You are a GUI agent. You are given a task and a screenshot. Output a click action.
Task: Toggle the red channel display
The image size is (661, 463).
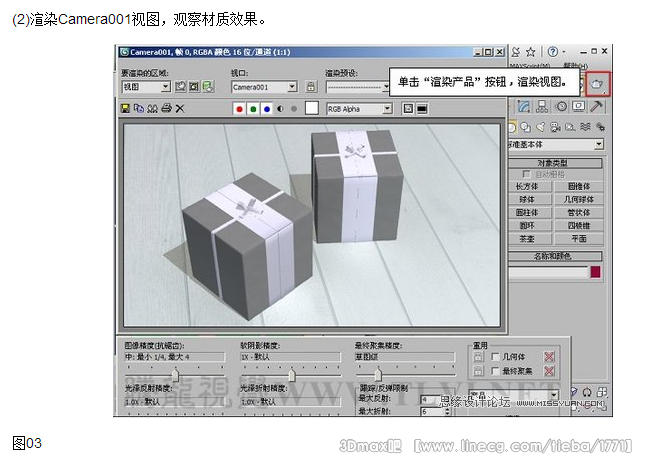point(239,109)
